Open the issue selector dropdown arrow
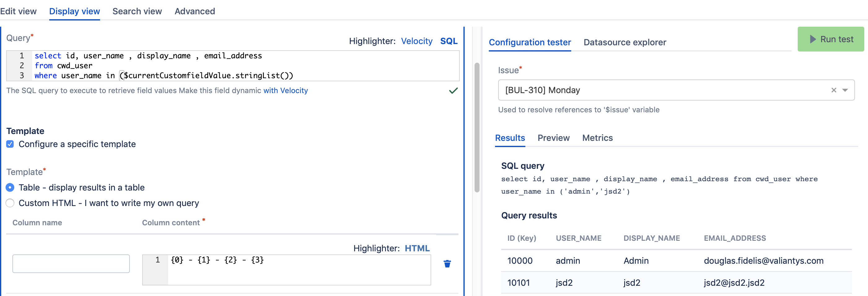868x296 pixels. point(845,90)
